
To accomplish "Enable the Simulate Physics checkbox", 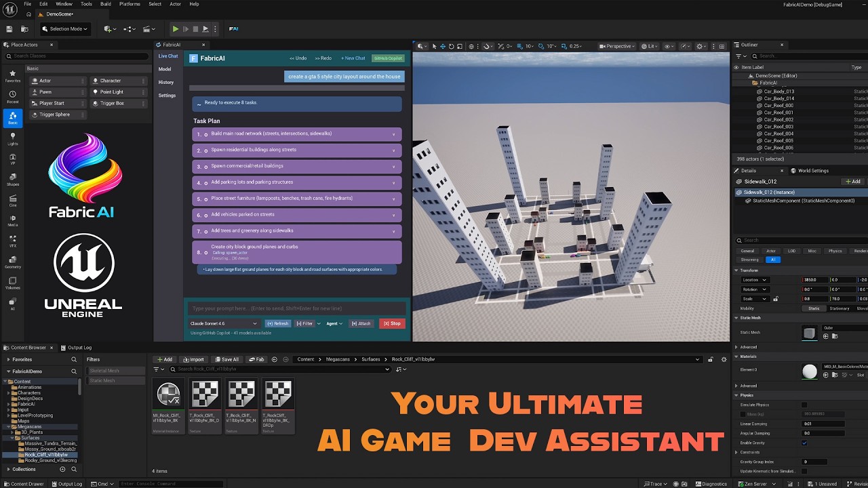I will coord(804,405).
